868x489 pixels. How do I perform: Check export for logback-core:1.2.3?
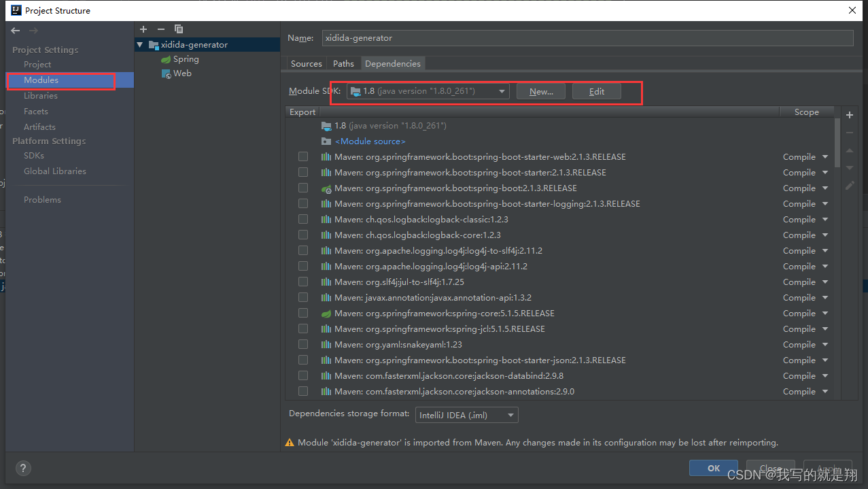[x=303, y=235]
